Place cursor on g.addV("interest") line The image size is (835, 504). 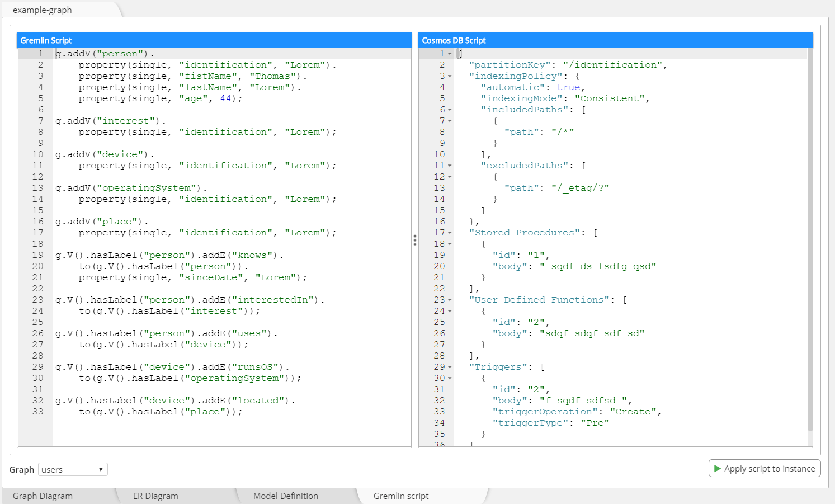point(111,121)
